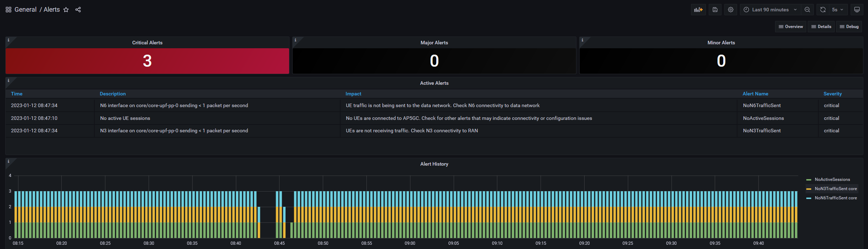Select the critical alerts count 3
868x249 pixels.
[147, 61]
